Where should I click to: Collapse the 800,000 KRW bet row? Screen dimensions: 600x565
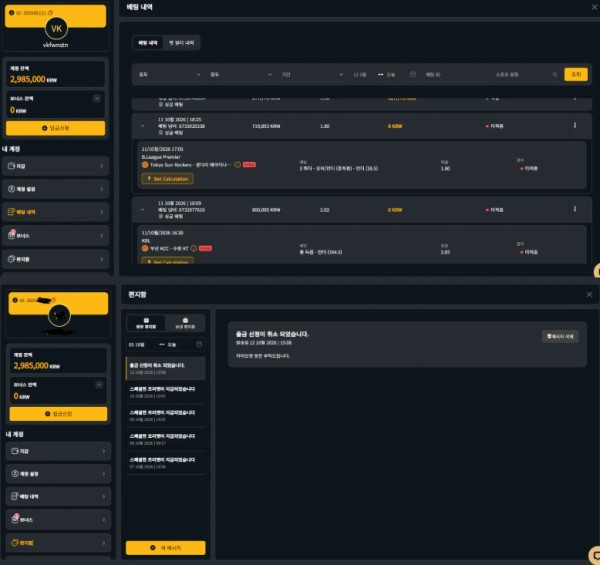pyautogui.click(x=142, y=210)
